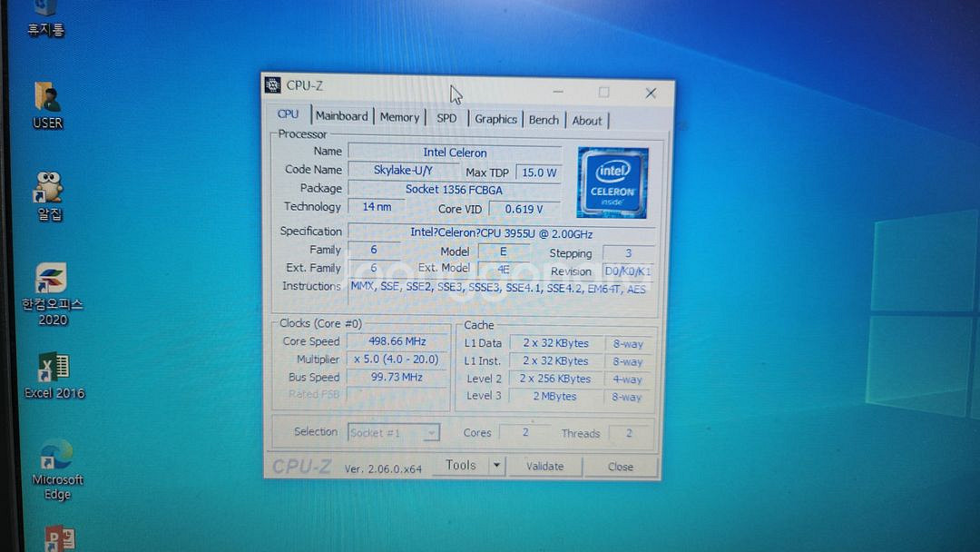The height and width of the screenshot is (552, 980).
Task: Click the Ext. Model value '4E'
Action: pyautogui.click(x=503, y=270)
